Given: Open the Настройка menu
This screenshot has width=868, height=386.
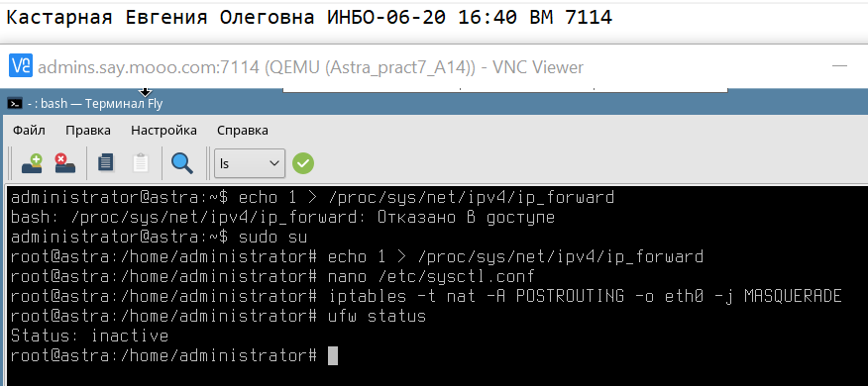Looking at the screenshot, I should click(x=163, y=131).
